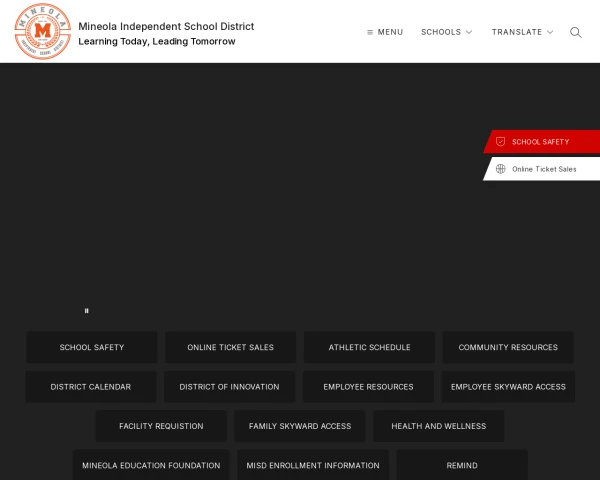Click the Mineola Independent School District title
Image resolution: width=600 pixels, height=480 pixels.
pos(166,26)
